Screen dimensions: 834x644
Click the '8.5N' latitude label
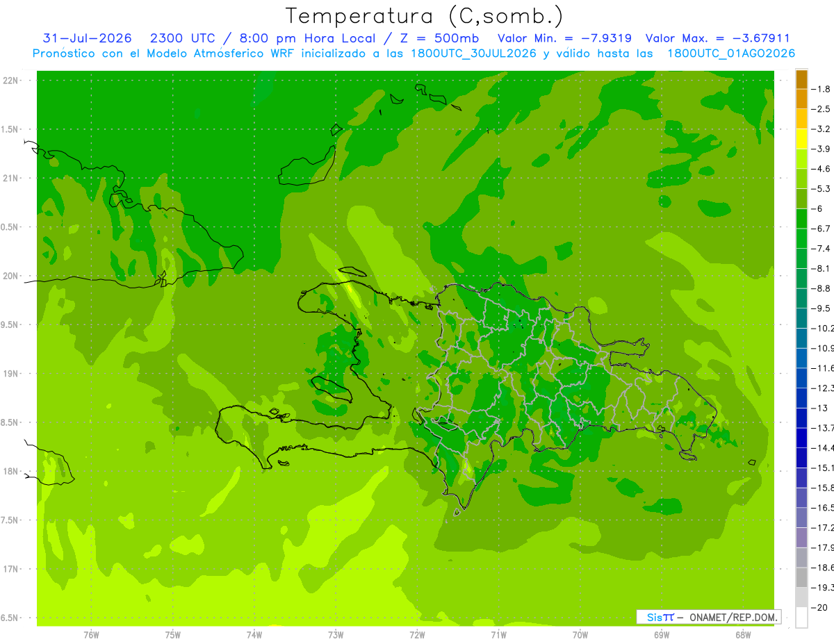coord(10,422)
